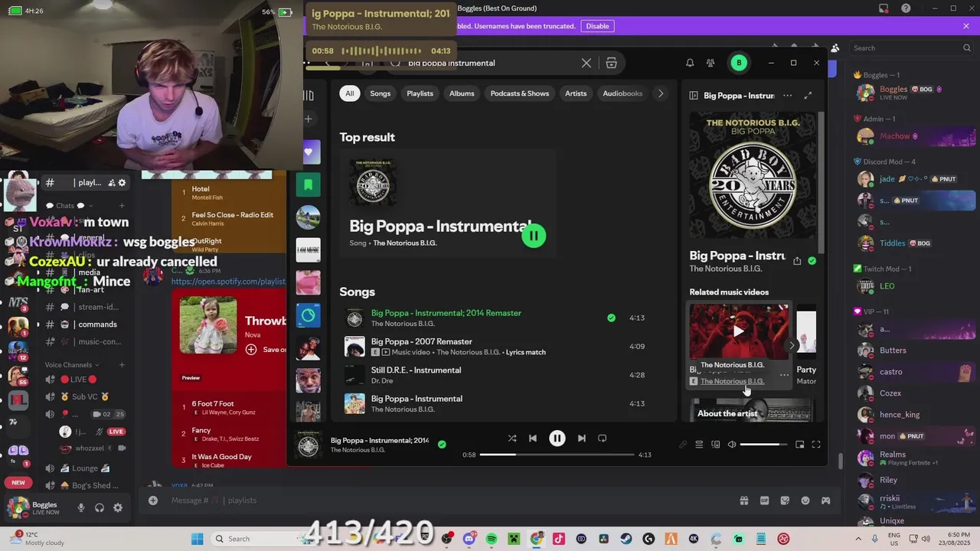Open Spotify notifications bell
Image resolution: width=980 pixels, height=551 pixels.
pos(690,63)
